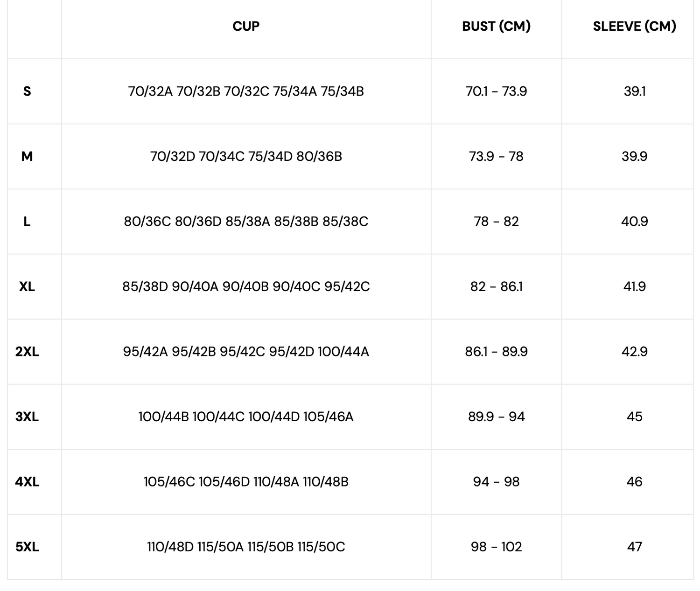This screenshot has width=700, height=591.
Task: Select the 5XL size row label
Action: 27,547
